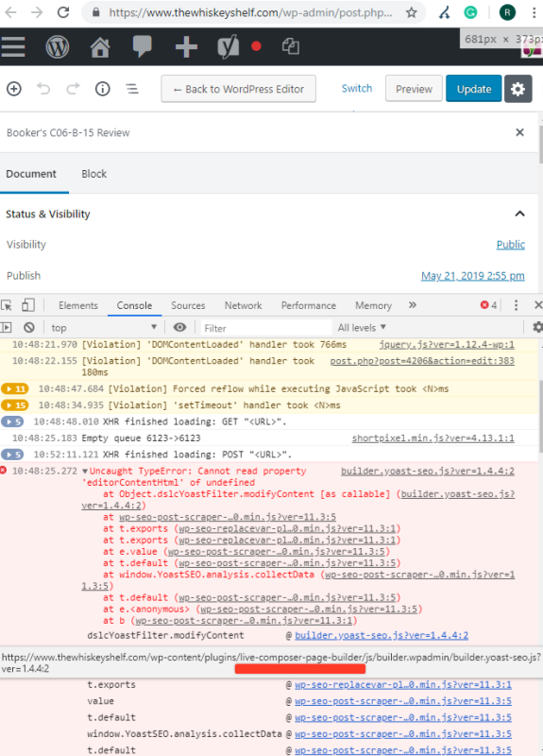Add new content with the plus icon
The image size is (543, 756).
186,46
